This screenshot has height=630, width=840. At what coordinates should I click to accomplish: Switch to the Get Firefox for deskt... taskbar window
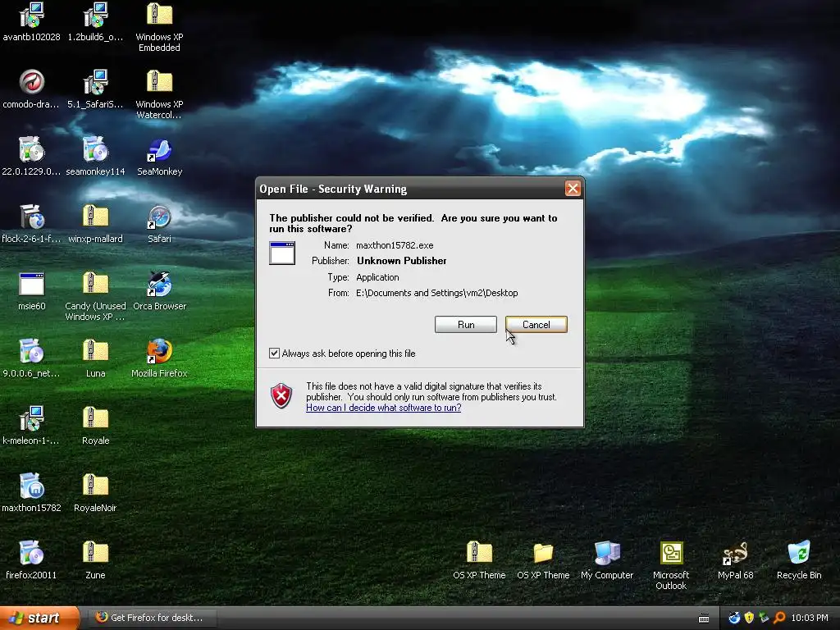coord(152,618)
